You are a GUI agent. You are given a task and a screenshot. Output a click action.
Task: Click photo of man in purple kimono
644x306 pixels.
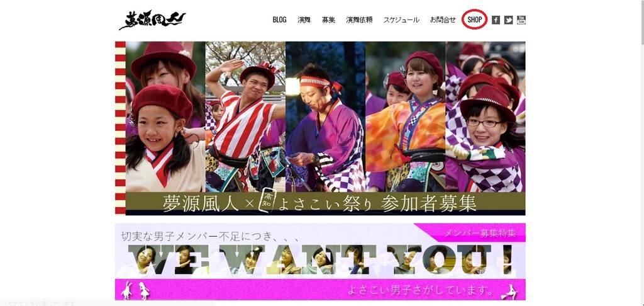pyautogui.click(x=325, y=117)
